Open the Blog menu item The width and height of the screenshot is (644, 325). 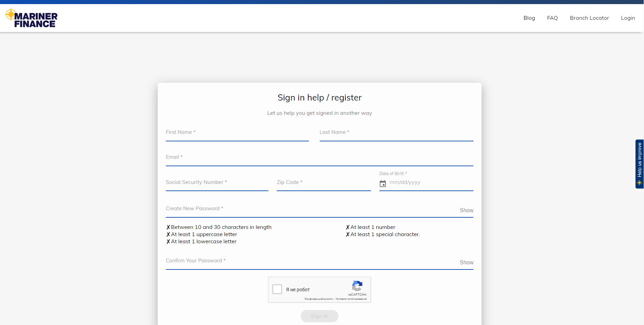tap(529, 18)
